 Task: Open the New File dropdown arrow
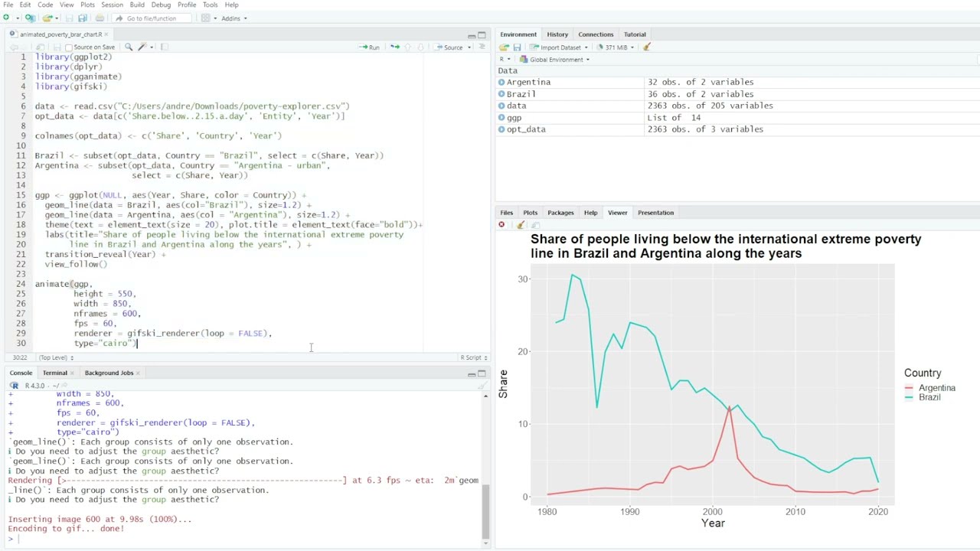click(17, 18)
